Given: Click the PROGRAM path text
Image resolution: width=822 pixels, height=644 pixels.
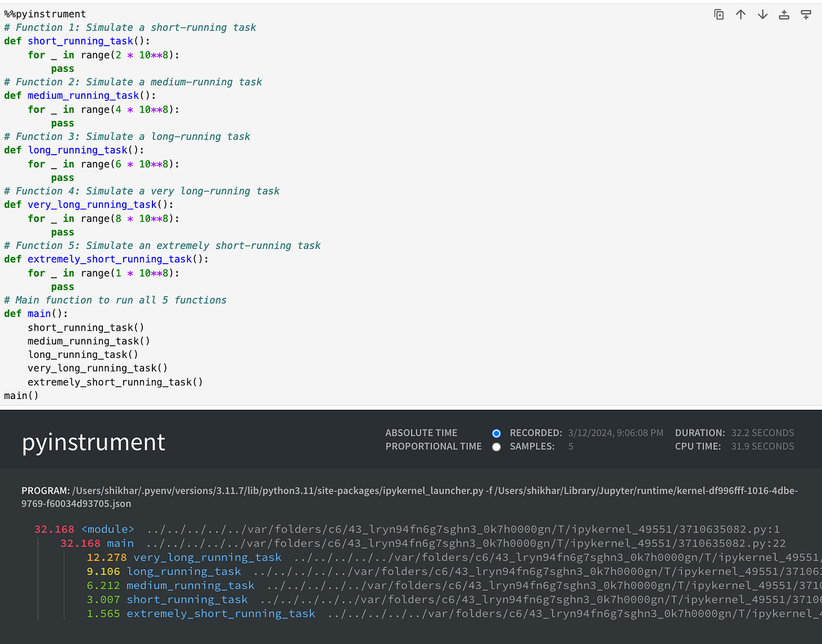Looking at the screenshot, I should [409, 497].
